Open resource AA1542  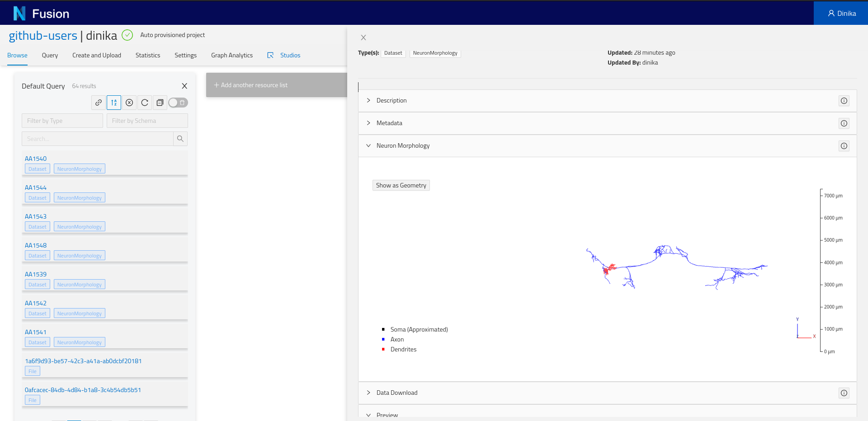pos(36,303)
